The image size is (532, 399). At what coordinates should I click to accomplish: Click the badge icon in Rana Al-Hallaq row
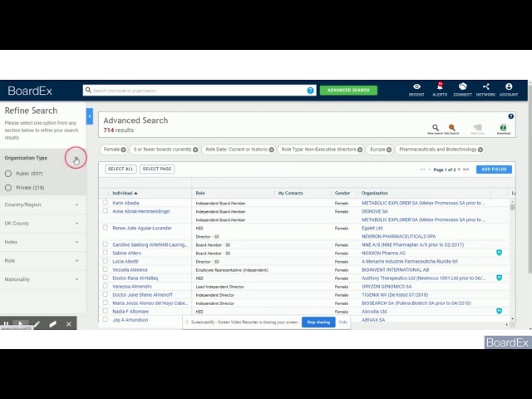[x=499, y=278]
